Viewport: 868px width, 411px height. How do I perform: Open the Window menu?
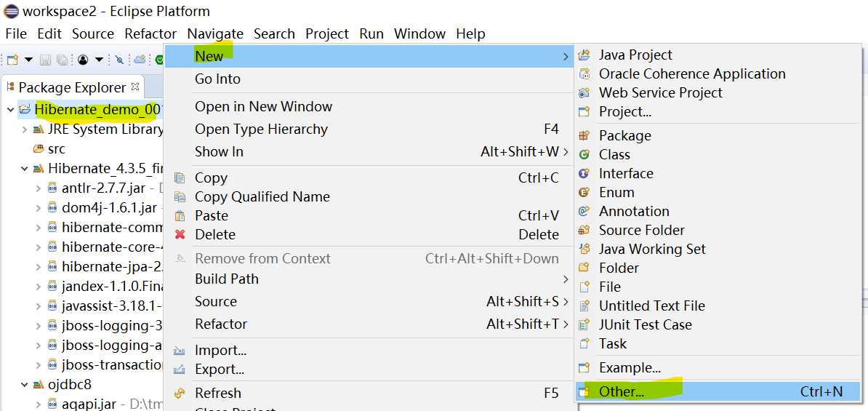(x=419, y=33)
